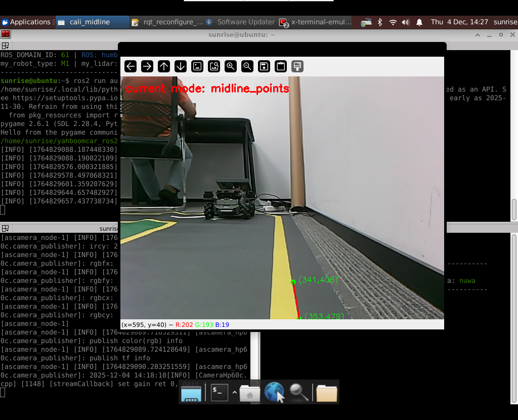
Task: Click the zoom out magnifier icon
Action: [x=247, y=66]
